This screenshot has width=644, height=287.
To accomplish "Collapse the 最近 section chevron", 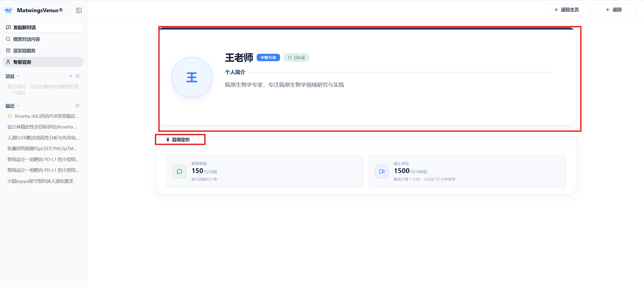I will pyautogui.click(x=18, y=106).
